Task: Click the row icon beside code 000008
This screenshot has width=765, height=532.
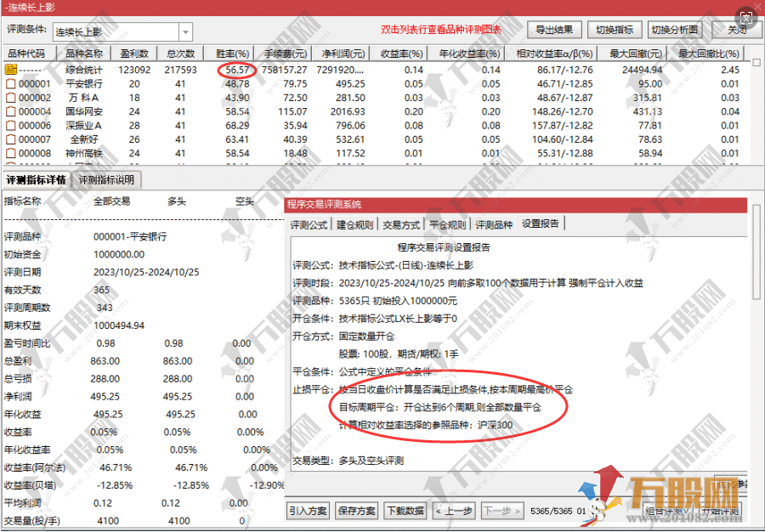Action: [x=10, y=154]
